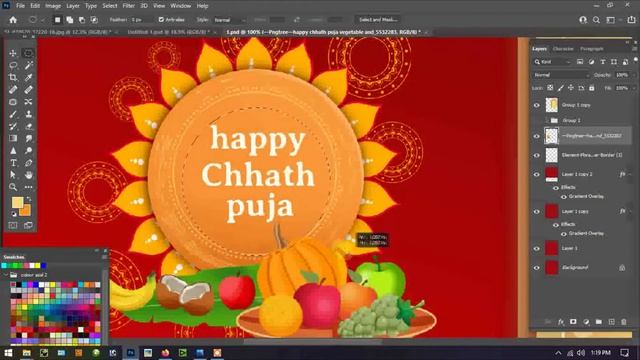Select the Move tool
The image size is (640, 360).
click(13, 53)
